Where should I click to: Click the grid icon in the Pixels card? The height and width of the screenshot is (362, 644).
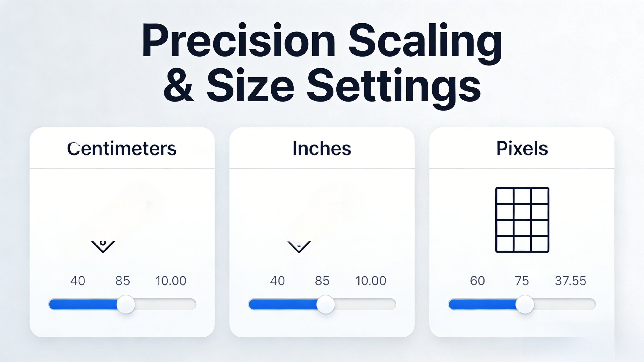point(522,220)
